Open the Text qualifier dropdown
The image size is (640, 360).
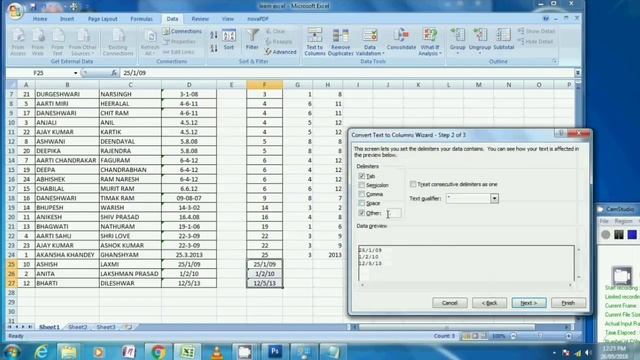point(494,198)
